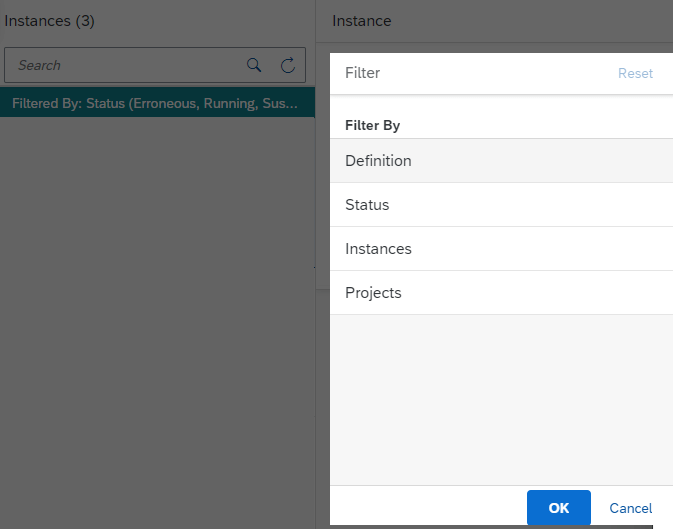
Task: Reset all filters in the dialog
Action: (x=635, y=73)
